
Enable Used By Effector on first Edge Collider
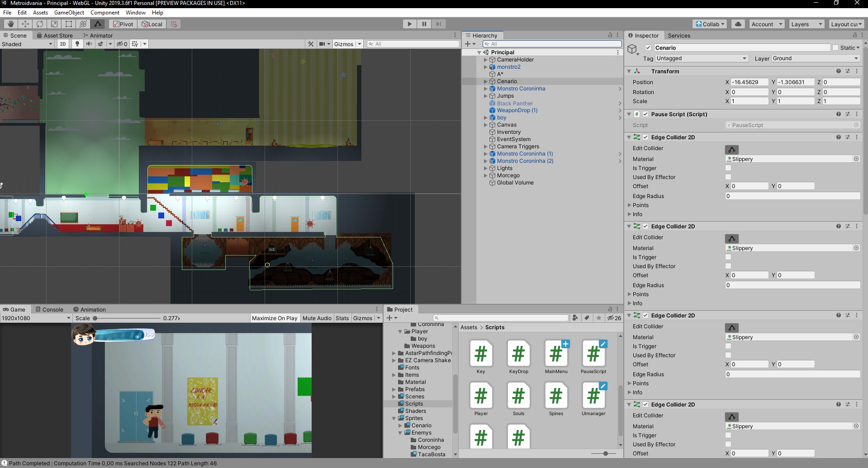728,177
